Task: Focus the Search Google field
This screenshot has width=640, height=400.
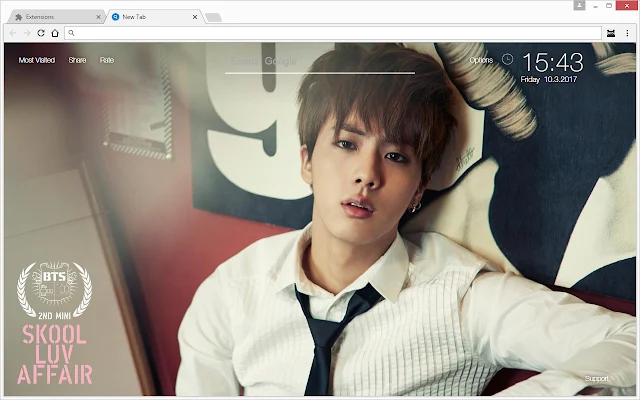Action: click(x=320, y=62)
